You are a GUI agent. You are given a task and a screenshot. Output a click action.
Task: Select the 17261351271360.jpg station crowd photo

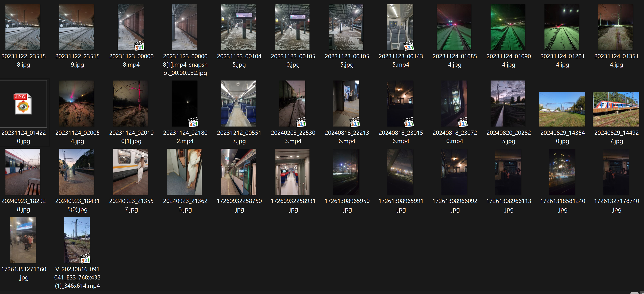[23, 240]
